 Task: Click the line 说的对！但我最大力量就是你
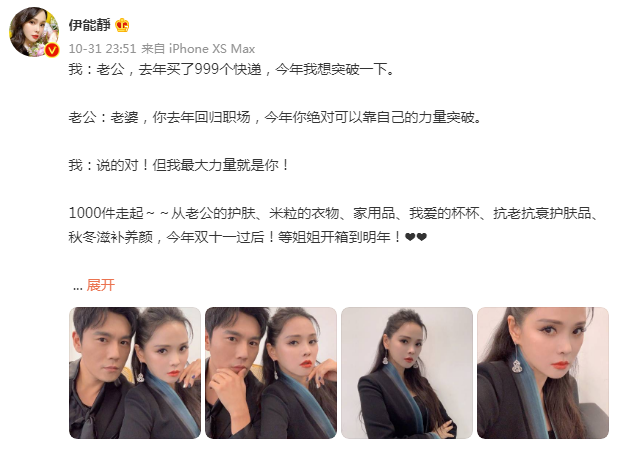point(179,165)
